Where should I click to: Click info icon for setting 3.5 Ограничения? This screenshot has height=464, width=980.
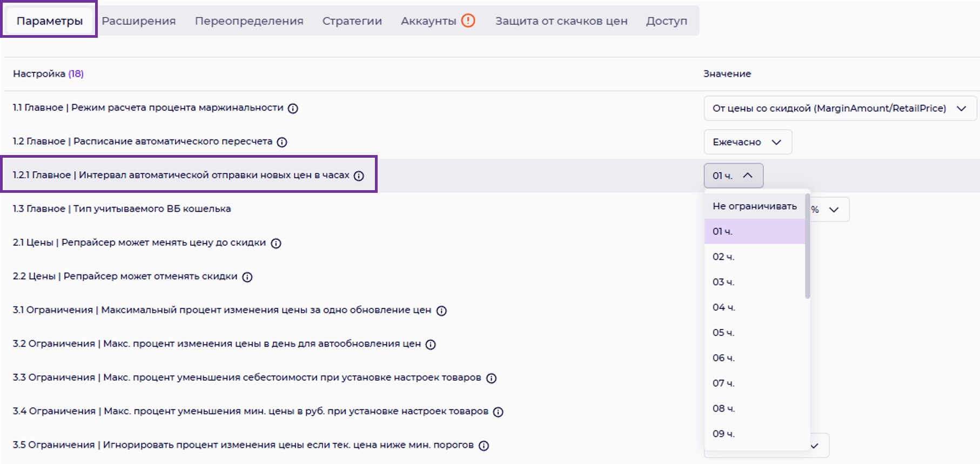point(484,446)
